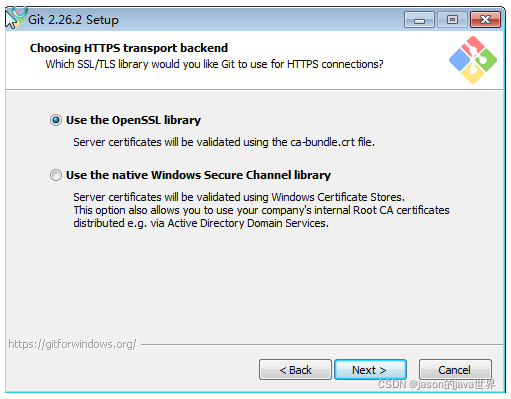Click the 'Choosing HTTPS transport backend' heading
511x399 pixels.
tap(129, 48)
